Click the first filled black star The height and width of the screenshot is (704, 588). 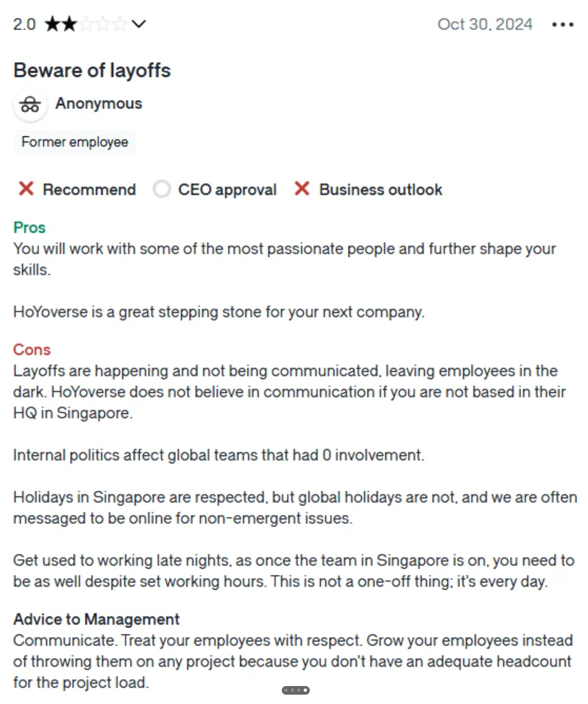[x=52, y=24]
